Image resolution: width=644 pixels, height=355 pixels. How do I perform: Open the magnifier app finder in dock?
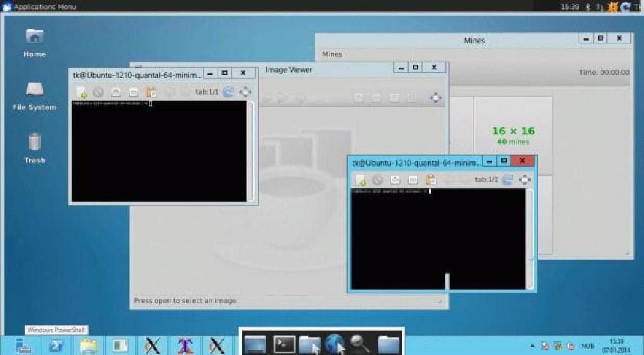coord(360,344)
